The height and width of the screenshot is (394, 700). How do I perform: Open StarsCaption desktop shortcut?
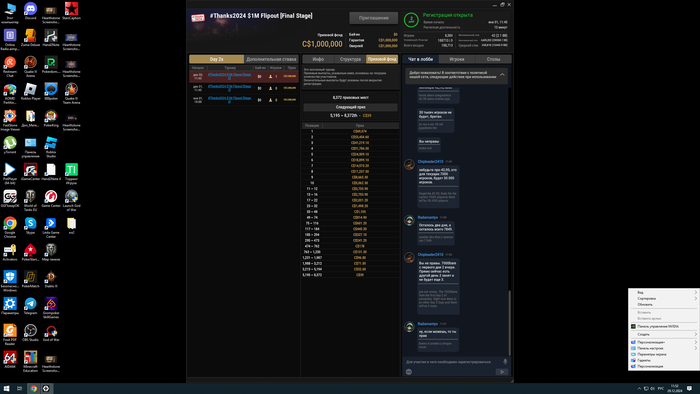71,12
